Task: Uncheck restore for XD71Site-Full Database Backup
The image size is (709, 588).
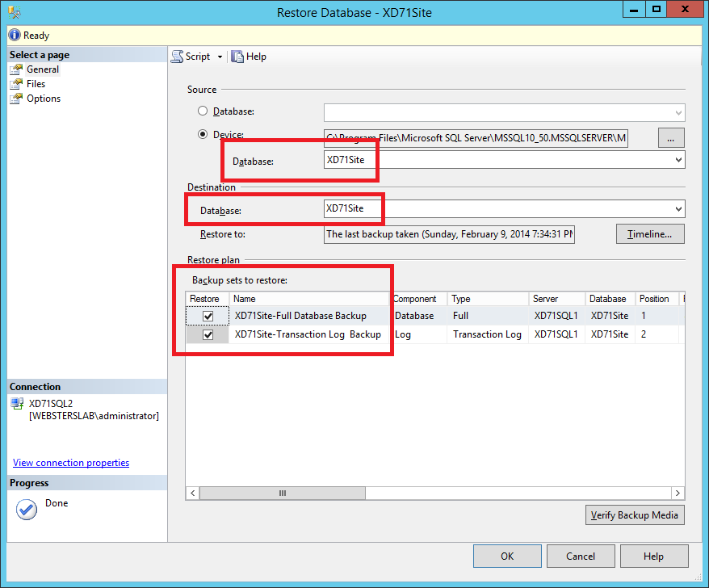Action: pos(208,316)
